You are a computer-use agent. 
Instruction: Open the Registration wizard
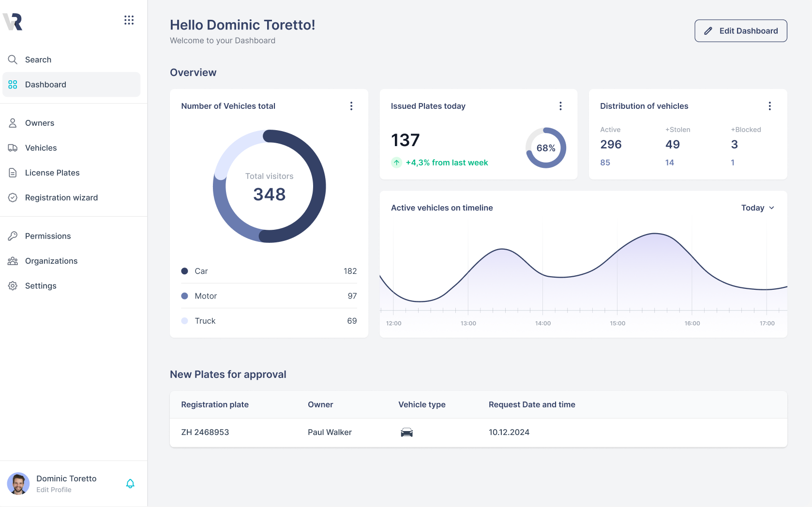[x=61, y=197]
